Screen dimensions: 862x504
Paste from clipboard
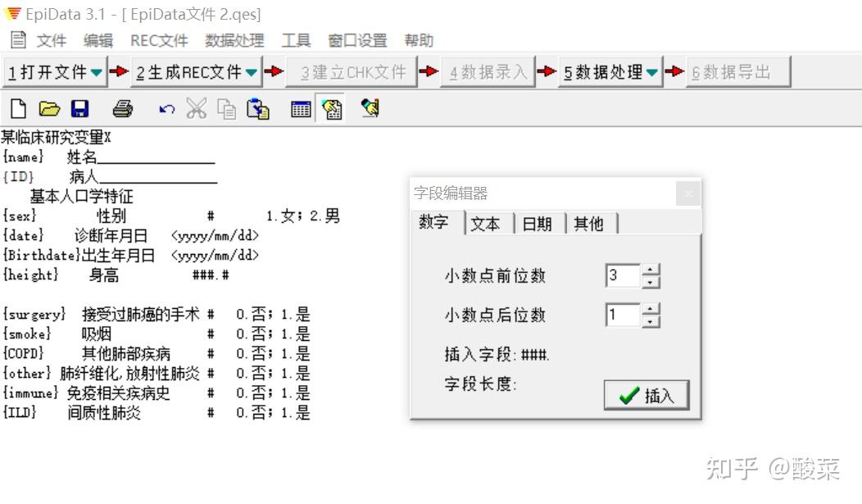point(257,107)
